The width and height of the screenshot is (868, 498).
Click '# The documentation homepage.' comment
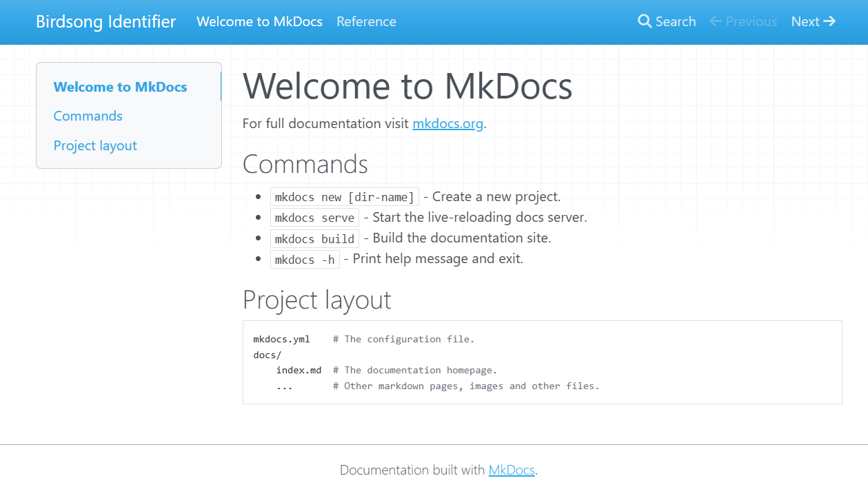tap(415, 371)
